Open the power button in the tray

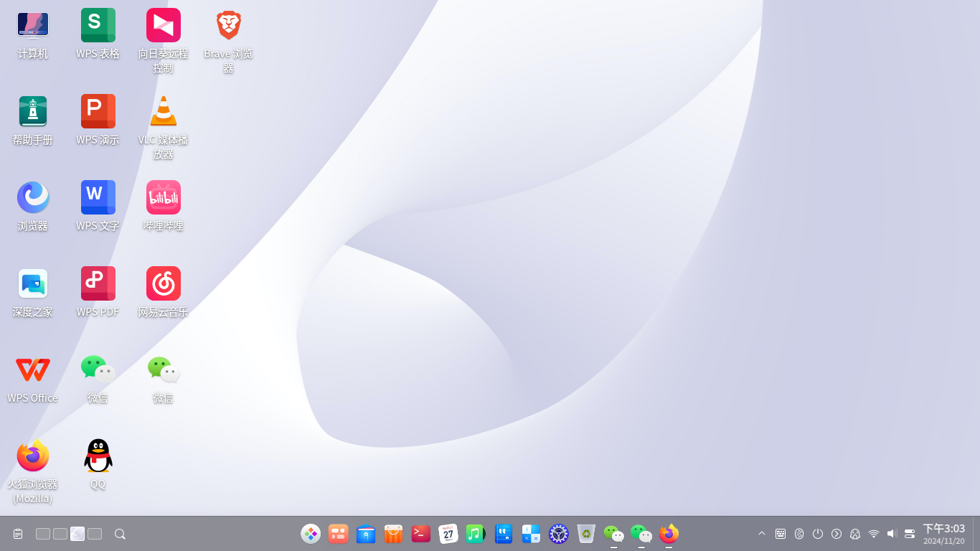point(818,534)
